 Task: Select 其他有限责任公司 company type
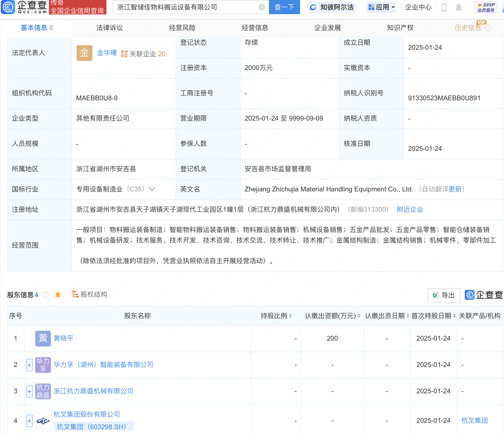103,118
